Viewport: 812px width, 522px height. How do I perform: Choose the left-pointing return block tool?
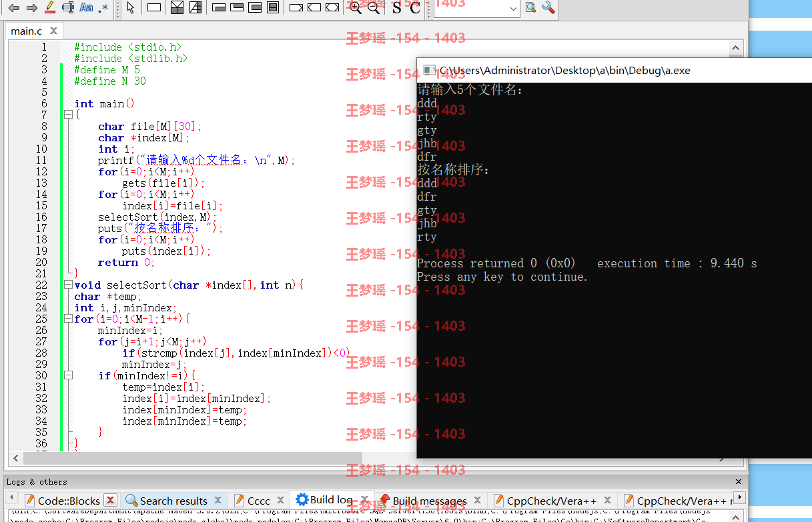click(314, 8)
